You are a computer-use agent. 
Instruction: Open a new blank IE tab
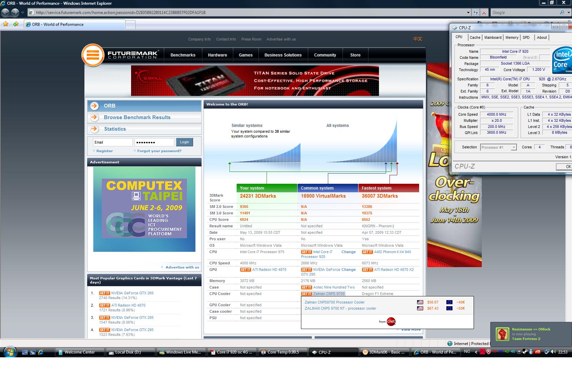point(130,24)
